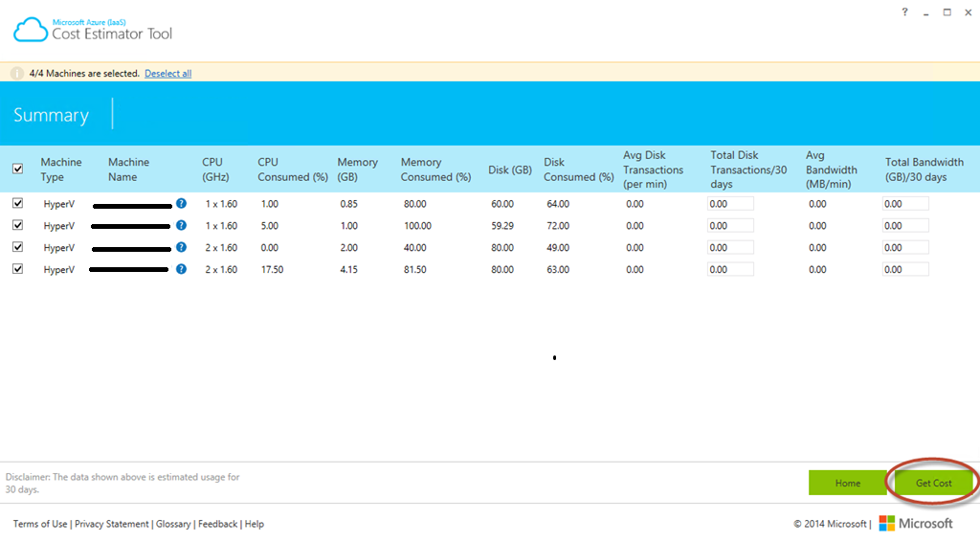The height and width of the screenshot is (542, 980).
Task: Click the Home button
Action: [x=848, y=483]
